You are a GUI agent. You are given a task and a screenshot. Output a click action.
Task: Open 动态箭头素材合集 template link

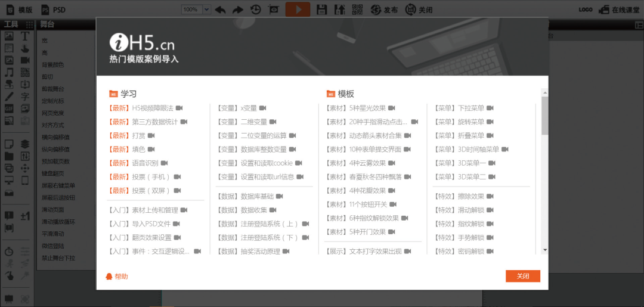[x=375, y=135]
